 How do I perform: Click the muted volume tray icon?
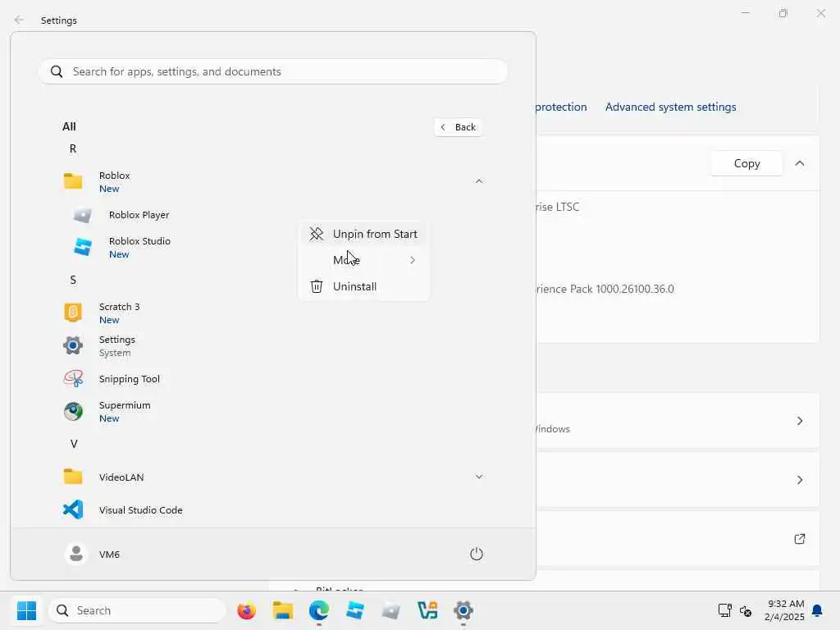(746, 610)
